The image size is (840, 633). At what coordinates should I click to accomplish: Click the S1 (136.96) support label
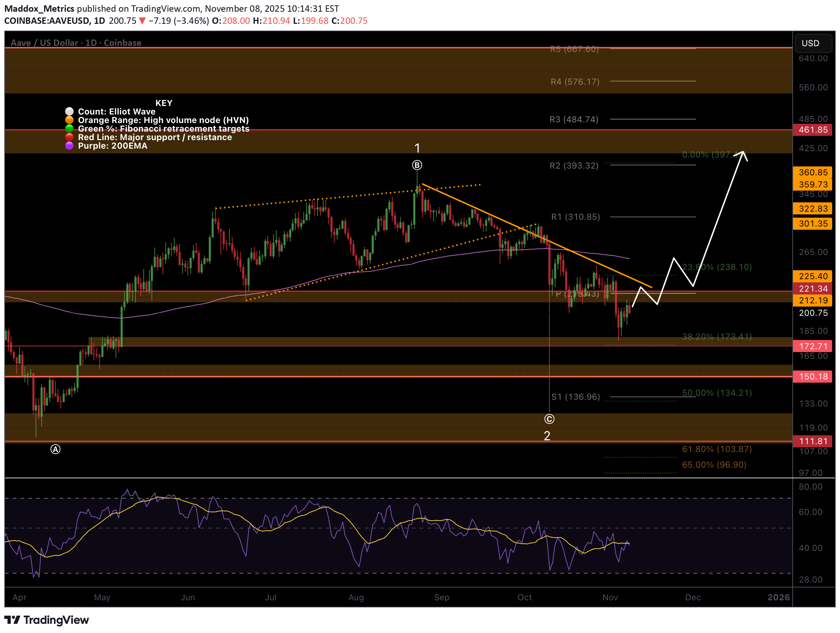tap(575, 397)
